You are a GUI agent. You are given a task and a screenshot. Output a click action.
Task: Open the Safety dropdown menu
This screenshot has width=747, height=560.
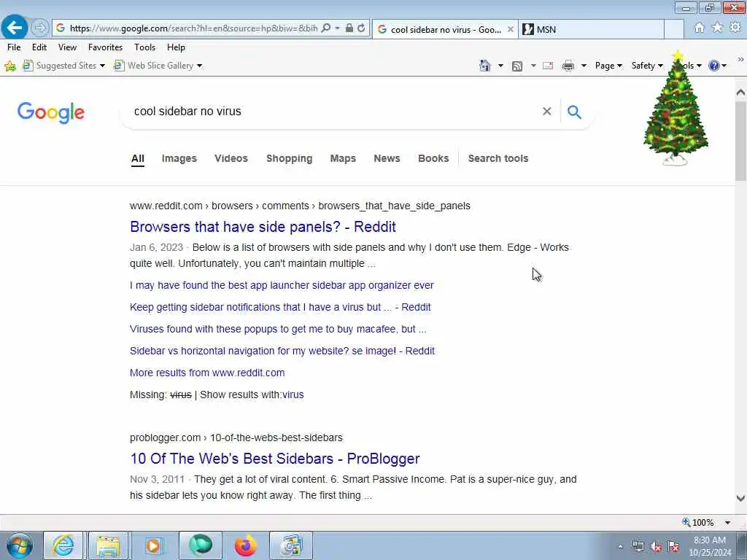pyautogui.click(x=647, y=66)
